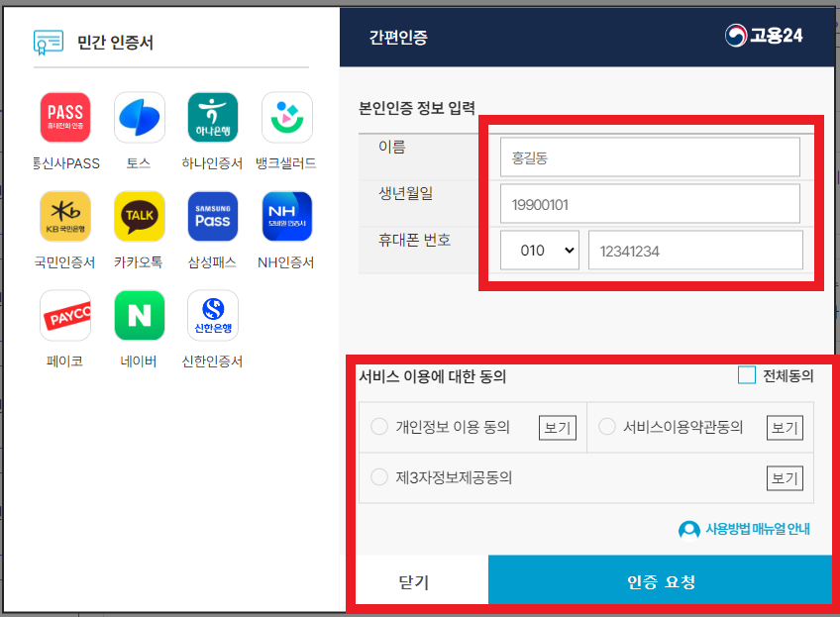The height and width of the screenshot is (617, 840).
Task: Click the 민간 인증서 certificate header icon
Action: (49, 43)
